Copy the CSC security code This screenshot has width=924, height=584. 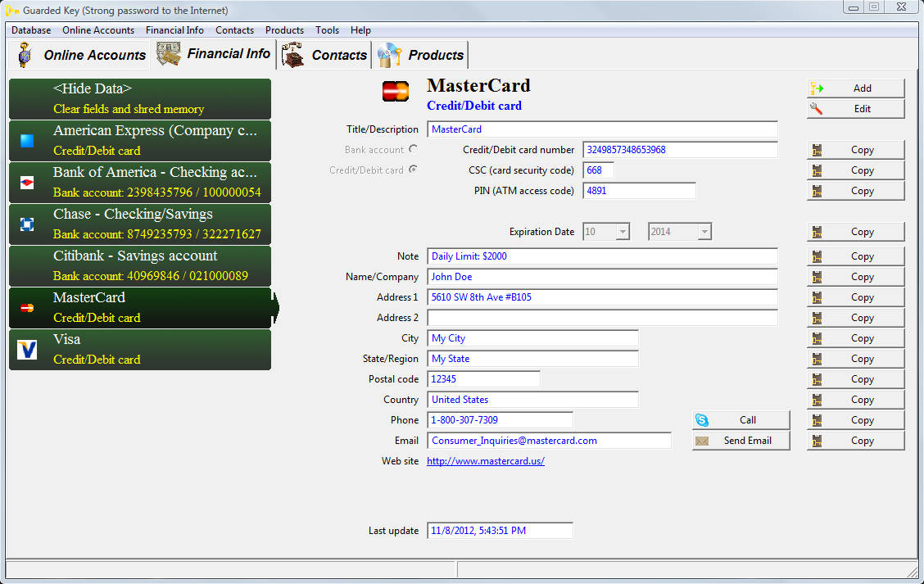856,170
